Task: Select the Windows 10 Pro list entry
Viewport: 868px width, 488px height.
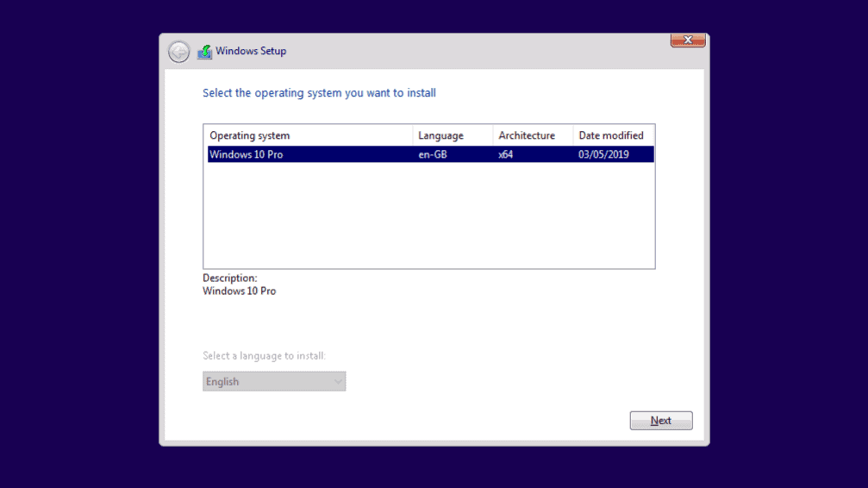Action: pyautogui.click(x=247, y=154)
